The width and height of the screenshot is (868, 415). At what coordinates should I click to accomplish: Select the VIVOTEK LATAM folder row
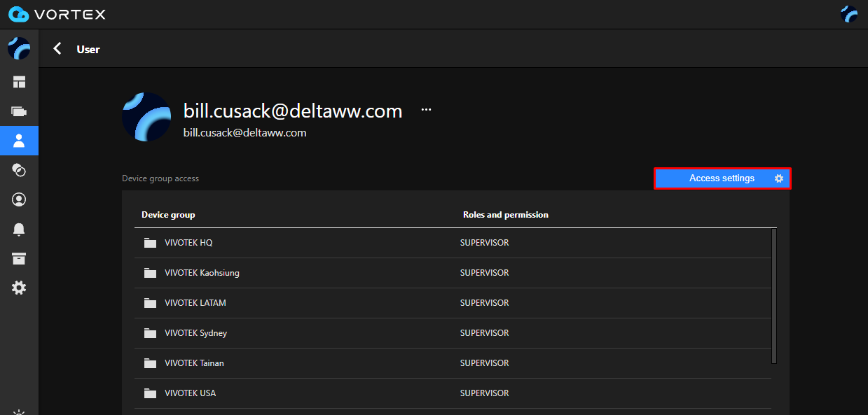(195, 303)
